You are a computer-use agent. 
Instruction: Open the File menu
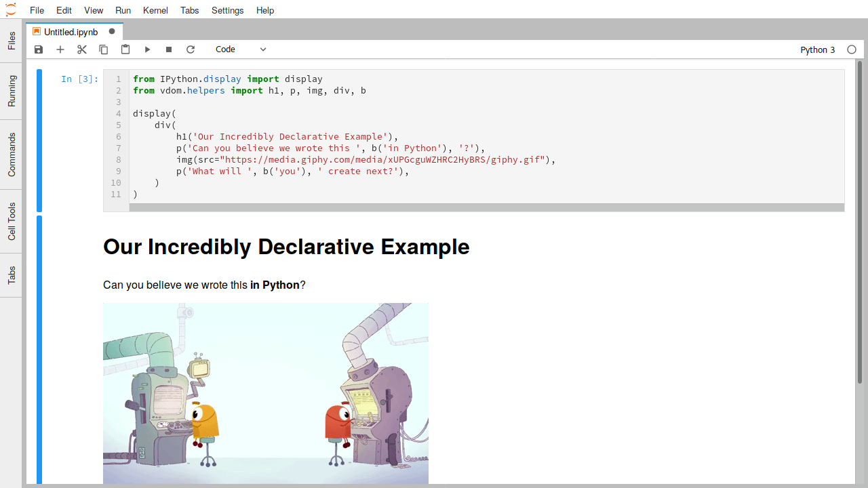click(x=37, y=10)
